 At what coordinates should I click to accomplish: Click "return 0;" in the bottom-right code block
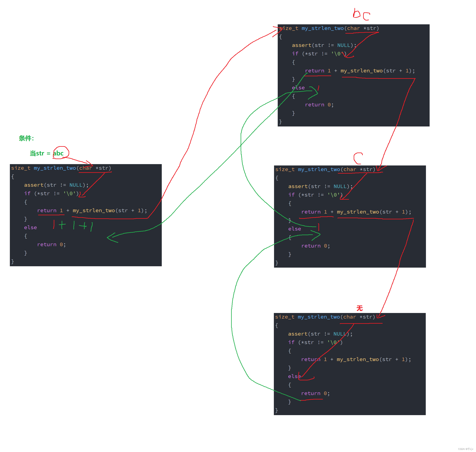[x=315, y=393]
